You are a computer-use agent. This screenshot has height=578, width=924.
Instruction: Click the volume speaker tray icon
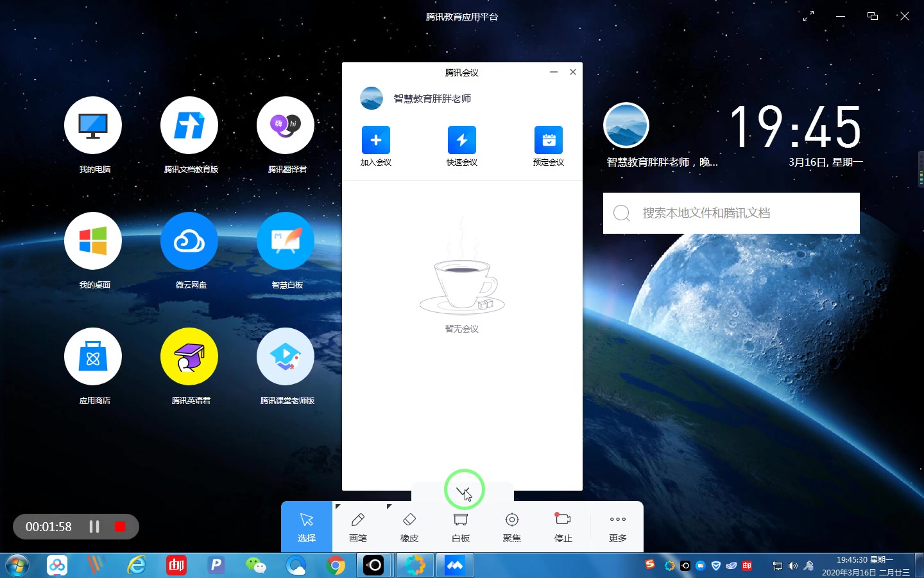coord(793,566)
